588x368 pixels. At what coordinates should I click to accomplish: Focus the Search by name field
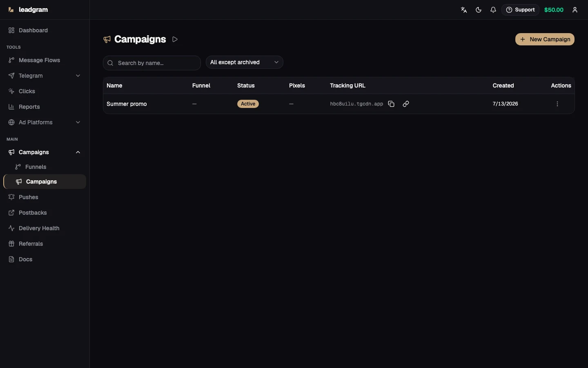point(152,63)
